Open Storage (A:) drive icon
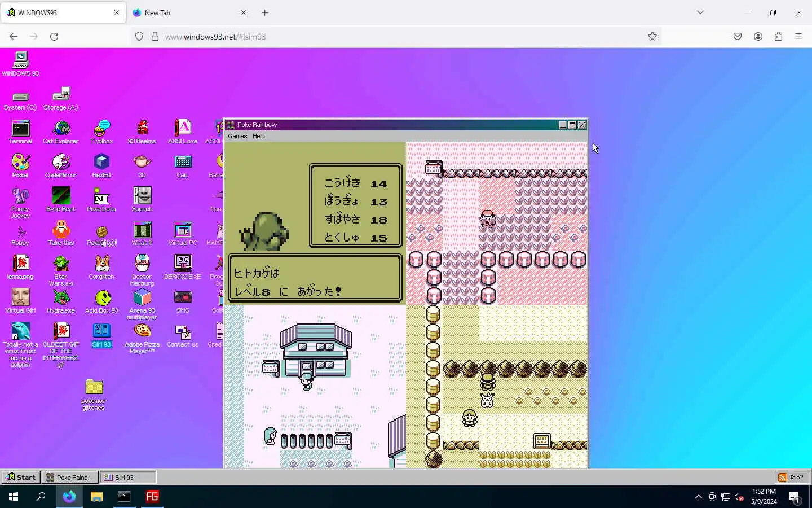812x508 pixels. click(61, 99)
